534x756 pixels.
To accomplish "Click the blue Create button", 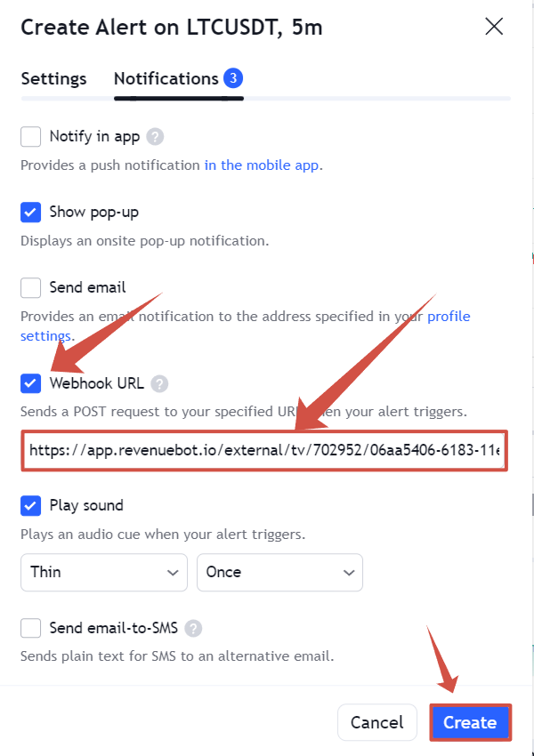I will click(470, 722).
